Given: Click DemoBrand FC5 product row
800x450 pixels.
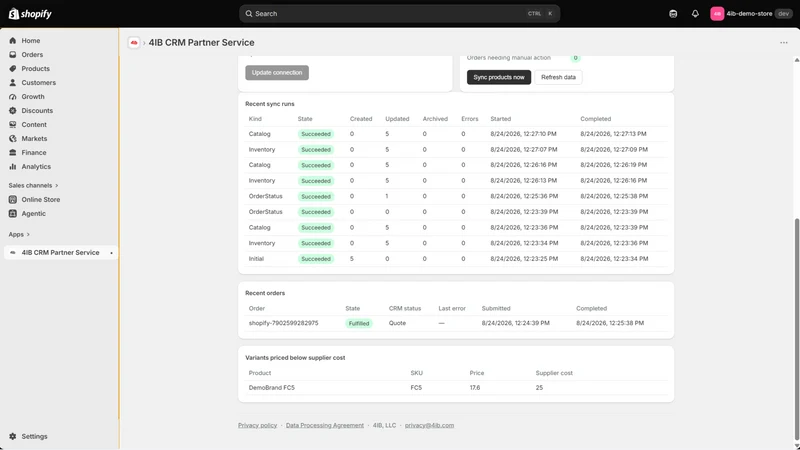Looking at the screenshot, I should coord(456,388).
